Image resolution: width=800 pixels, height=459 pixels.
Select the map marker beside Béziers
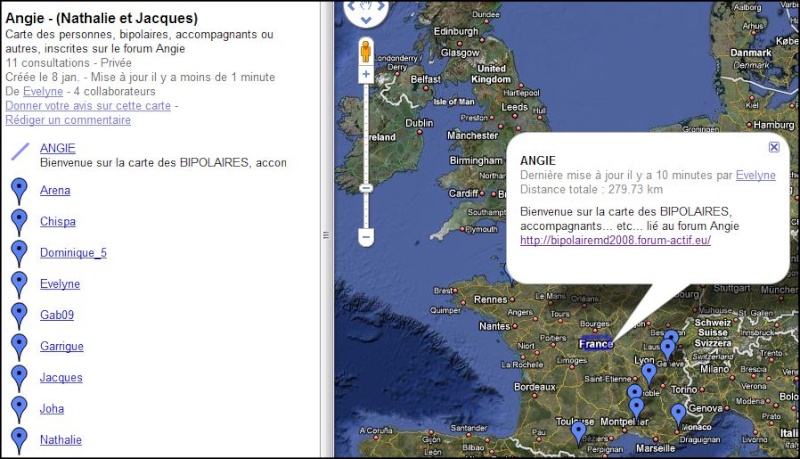(578, 434)
